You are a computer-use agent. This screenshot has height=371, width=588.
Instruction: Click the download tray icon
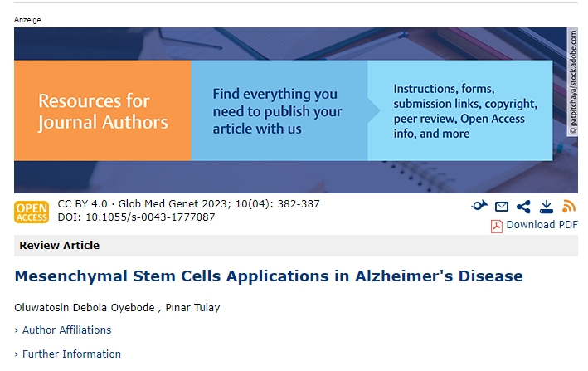[x=547, y=207]
